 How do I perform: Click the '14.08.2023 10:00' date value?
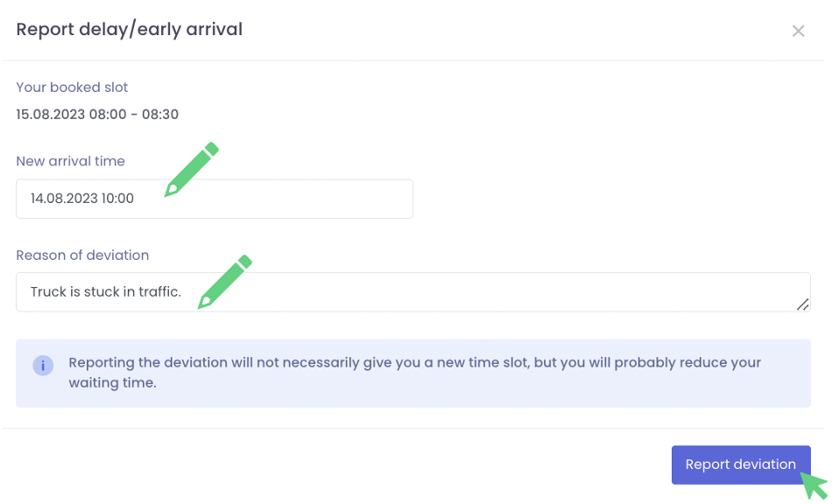click(82, 199)
